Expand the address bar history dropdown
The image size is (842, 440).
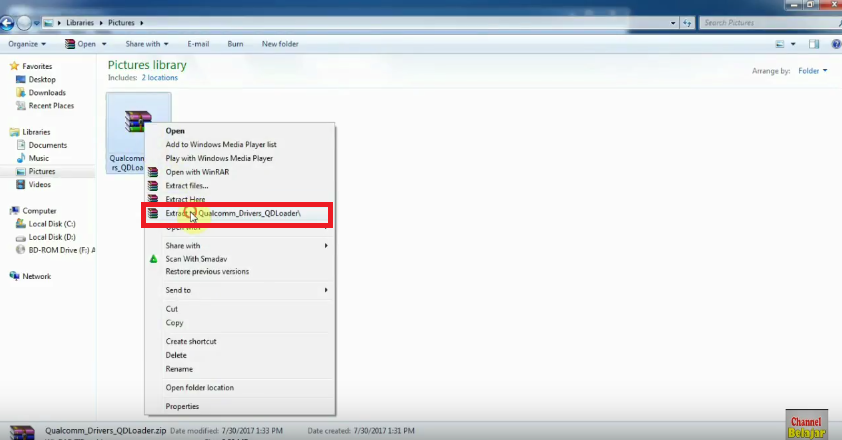tap(673, 23)
